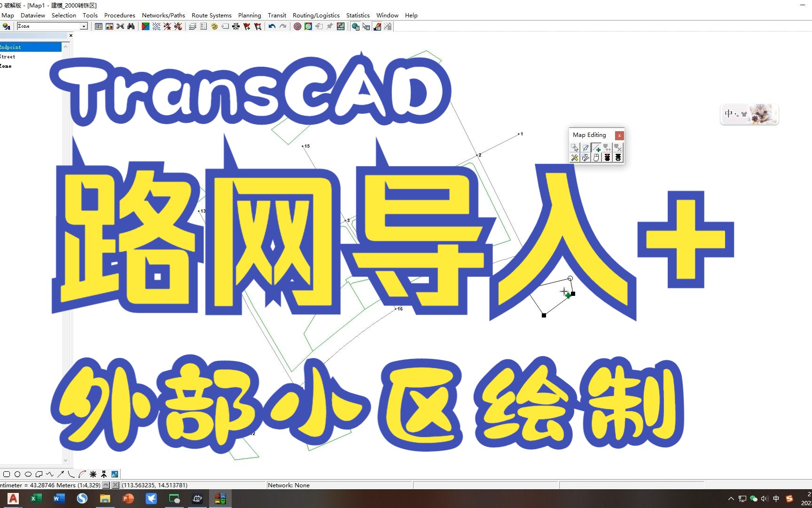Click the color theme map icon
The width and height of the screenshot is (812, 508).
146,26
